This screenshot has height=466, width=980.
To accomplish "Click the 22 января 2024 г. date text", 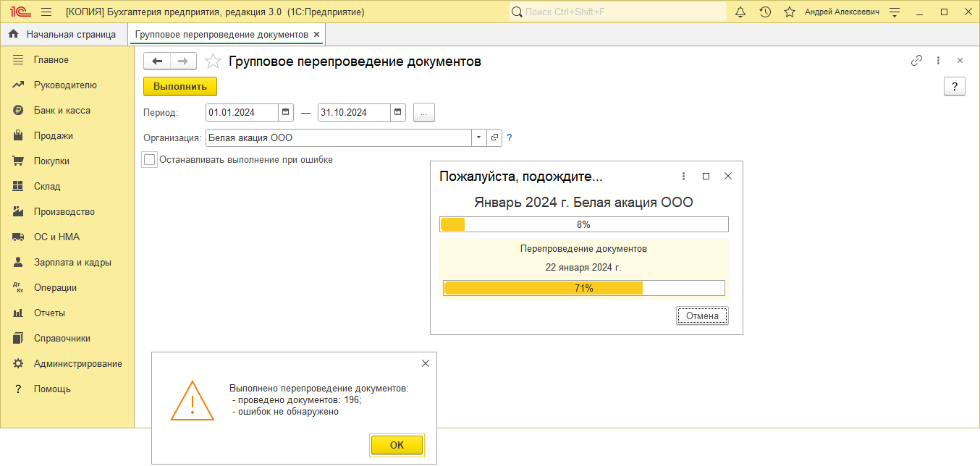I will click(583, 267).
